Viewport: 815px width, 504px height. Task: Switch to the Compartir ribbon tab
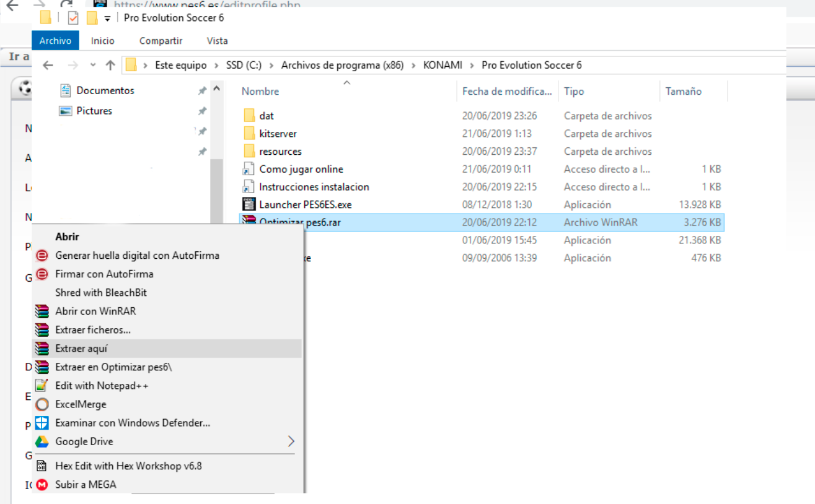point(161,41)
